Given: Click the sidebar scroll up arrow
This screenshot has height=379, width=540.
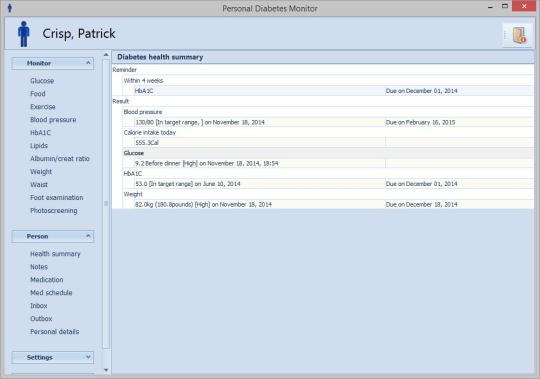Looking at the screenshot, I should coord(106,55).
